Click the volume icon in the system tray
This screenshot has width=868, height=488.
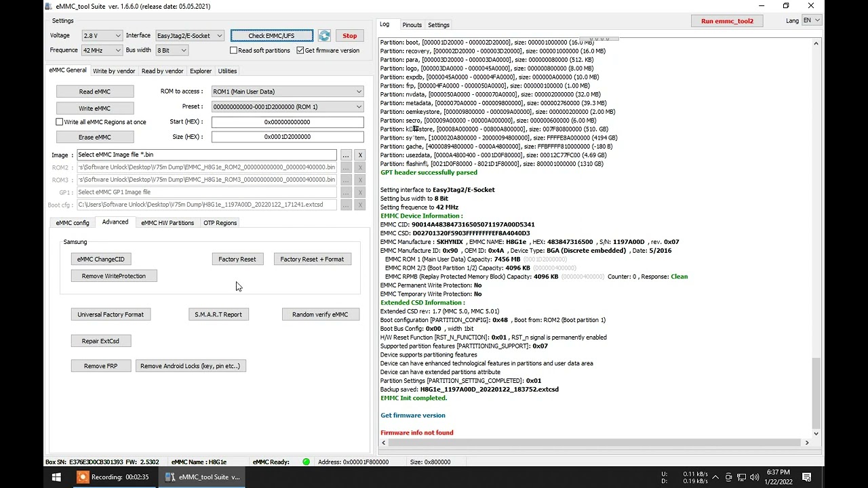pos(755,477)
